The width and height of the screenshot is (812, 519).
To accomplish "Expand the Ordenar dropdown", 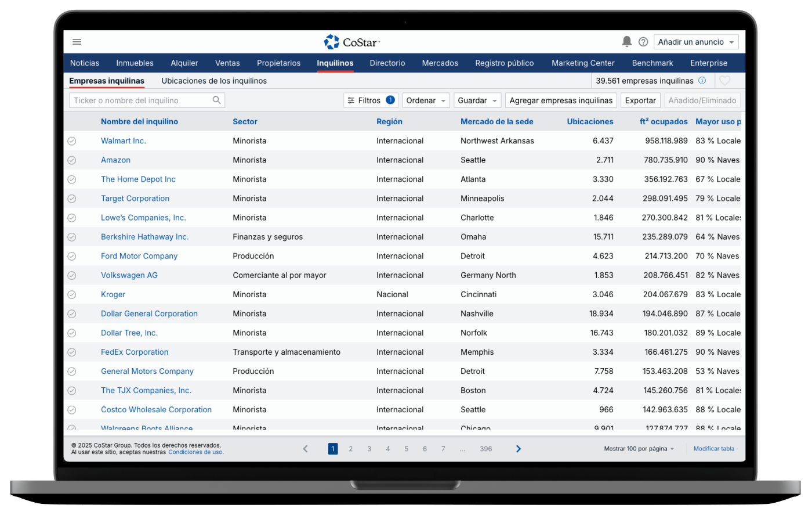I will pyautogui.click(x=426, y=100).
